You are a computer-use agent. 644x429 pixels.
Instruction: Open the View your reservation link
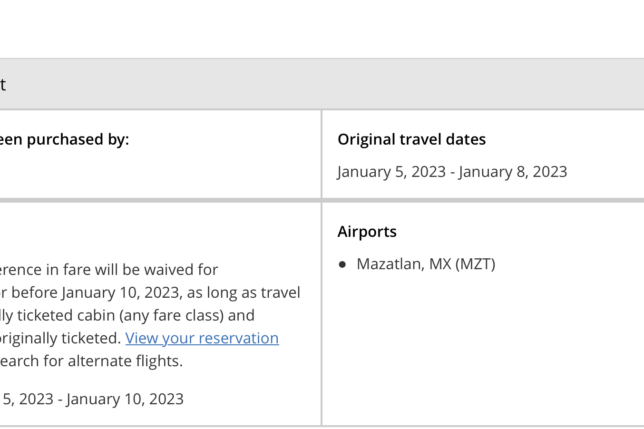tap(202, 338)
